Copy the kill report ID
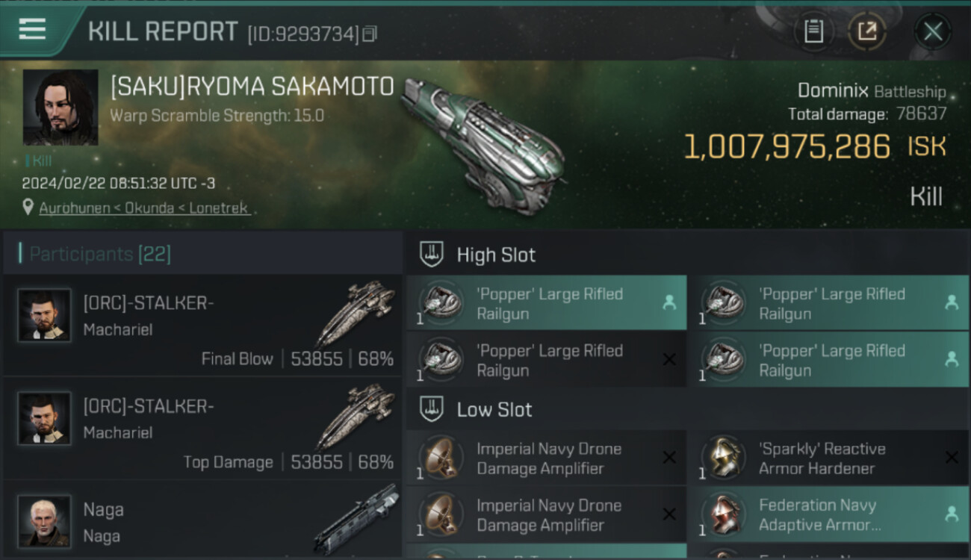Viewport: 971px width, 560px height. click(x=370, y=34)
